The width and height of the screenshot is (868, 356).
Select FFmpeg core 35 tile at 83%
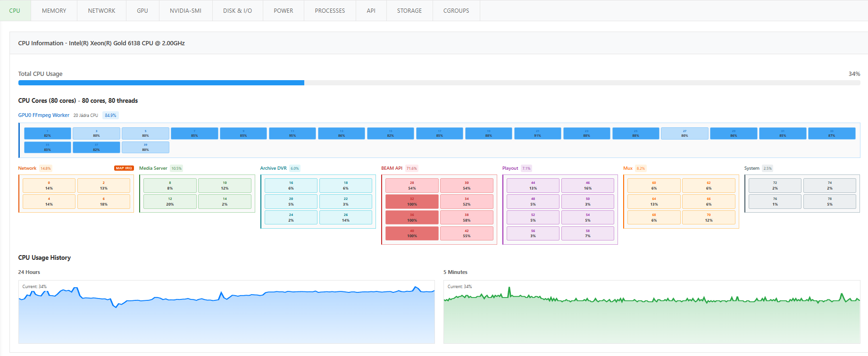click(x=48, y=148)
